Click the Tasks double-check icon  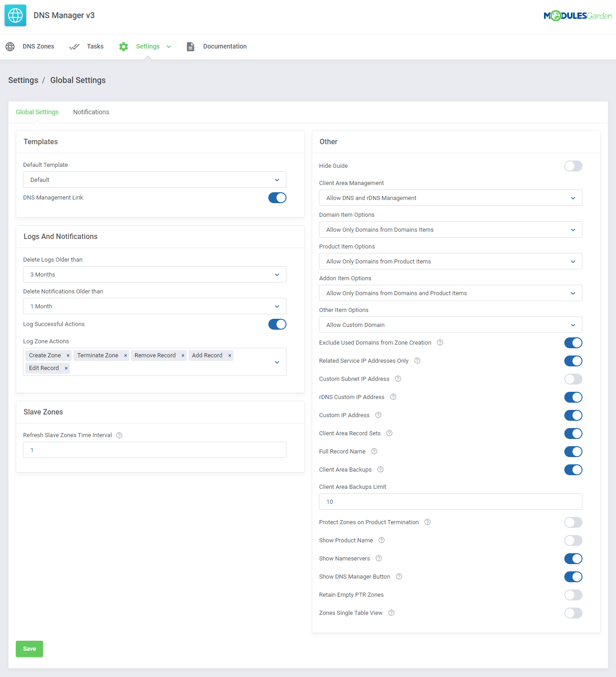point(74,47)
